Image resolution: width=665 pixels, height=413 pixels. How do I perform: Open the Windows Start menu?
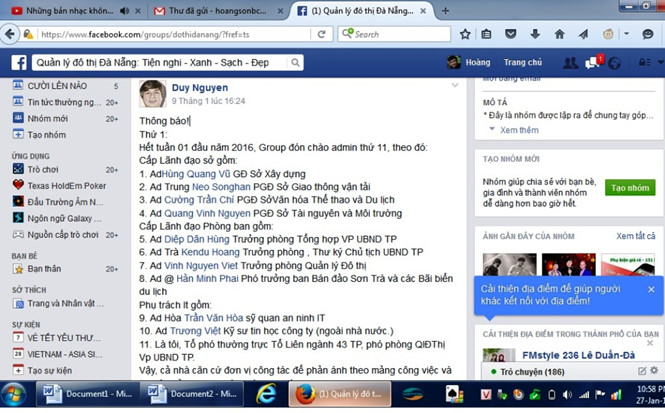click(x=14, y=394)
